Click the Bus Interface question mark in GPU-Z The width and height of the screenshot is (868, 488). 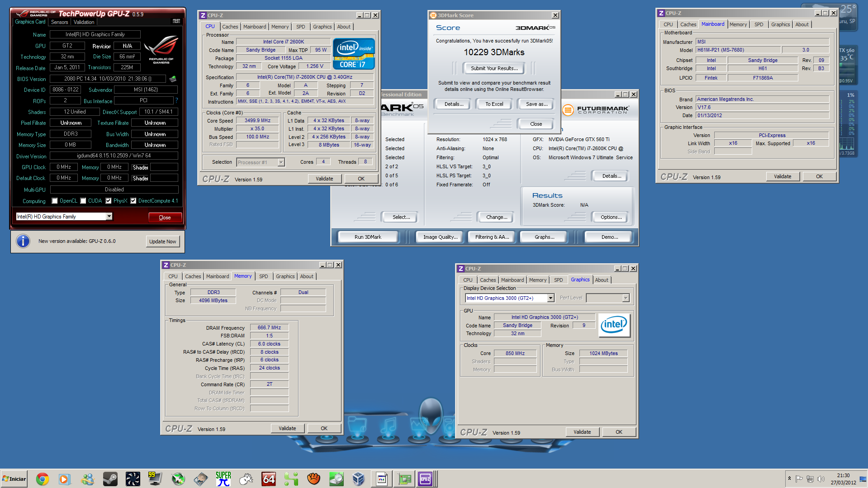(x=176, y=100)
